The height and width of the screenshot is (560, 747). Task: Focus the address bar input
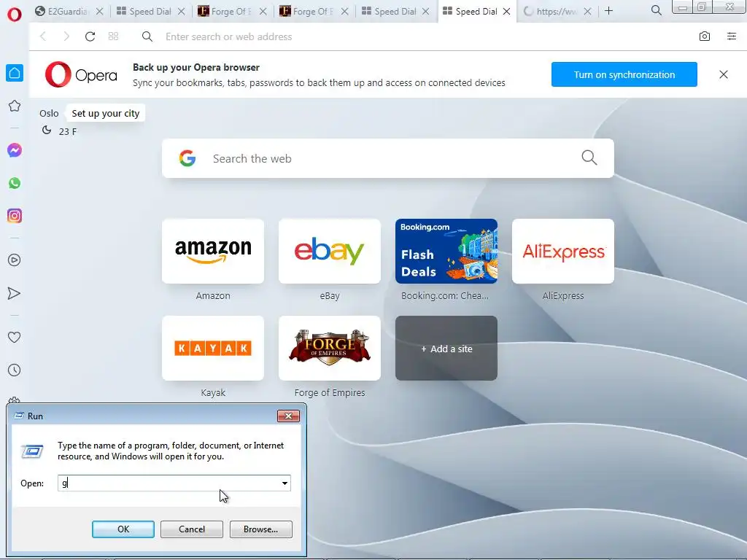click(x=419, y=36)
